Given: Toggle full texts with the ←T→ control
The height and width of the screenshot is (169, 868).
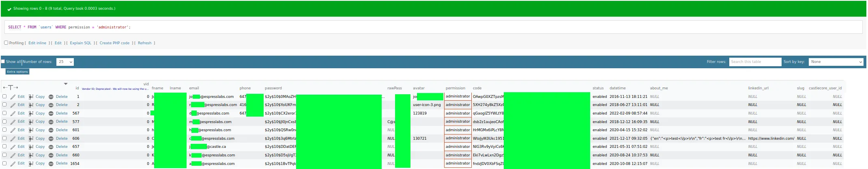Looking at the screenshot, I should (10, 87).
